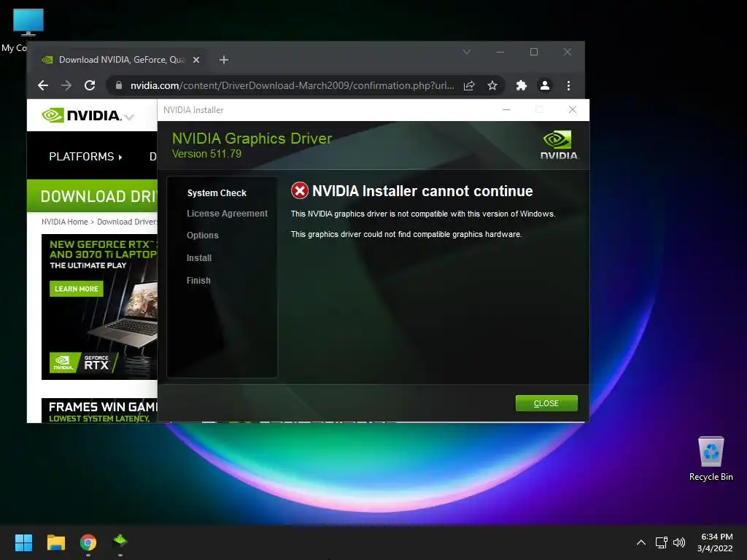Click the 'could not find compatible graphics hardware' message
Image resolution: width=747 pixels, height=560 pixels.
pos(406,234)
